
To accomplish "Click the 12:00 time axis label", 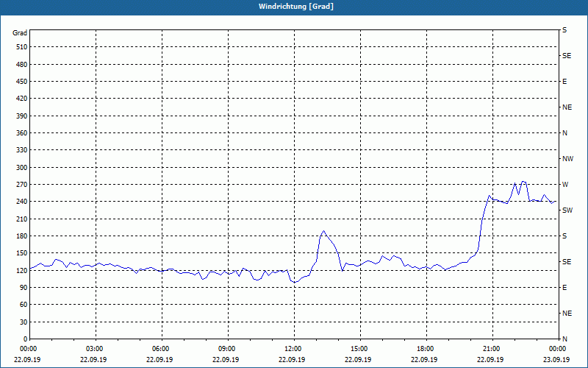I will [x=292, y=349].
